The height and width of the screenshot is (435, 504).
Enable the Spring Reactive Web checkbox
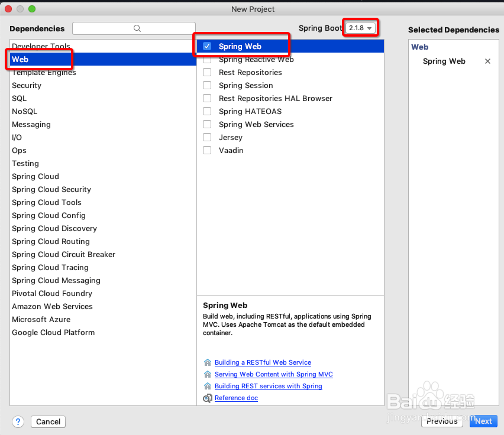(207, 59)
